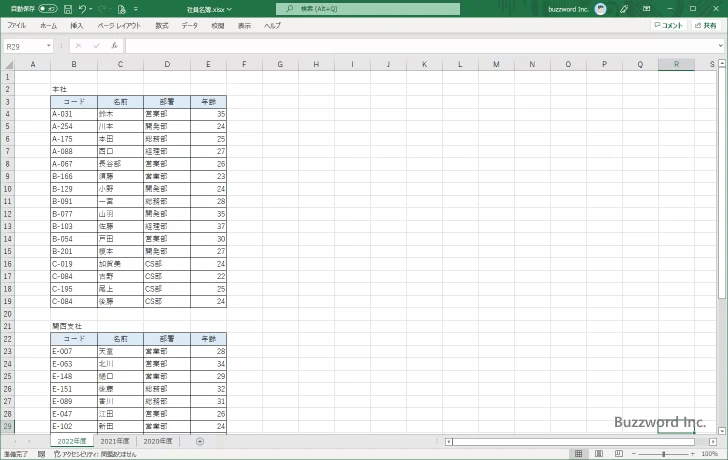Screen dimensions: 728x460
Task: Open the buzzword Inc. account avatar
Action: tap(600, 9)
